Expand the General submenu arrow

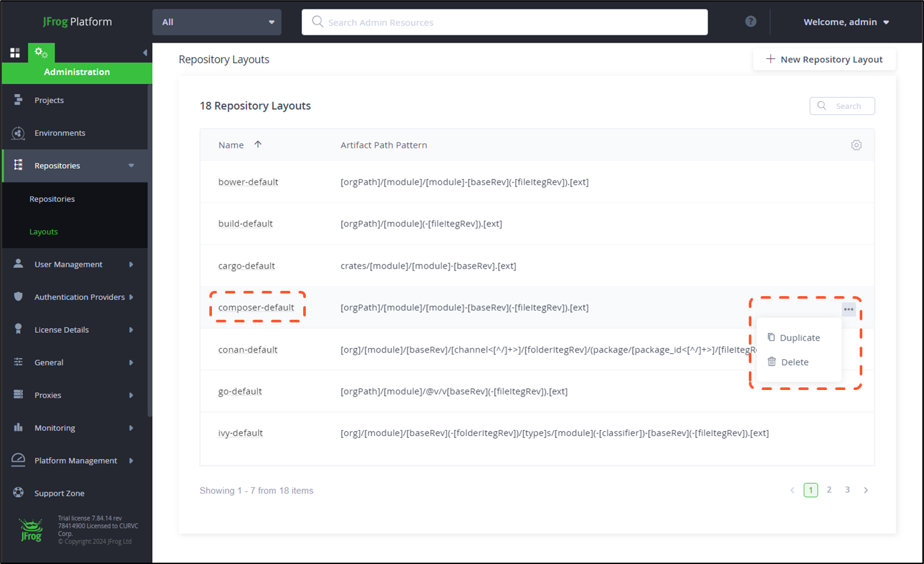[x=131, y=362]
